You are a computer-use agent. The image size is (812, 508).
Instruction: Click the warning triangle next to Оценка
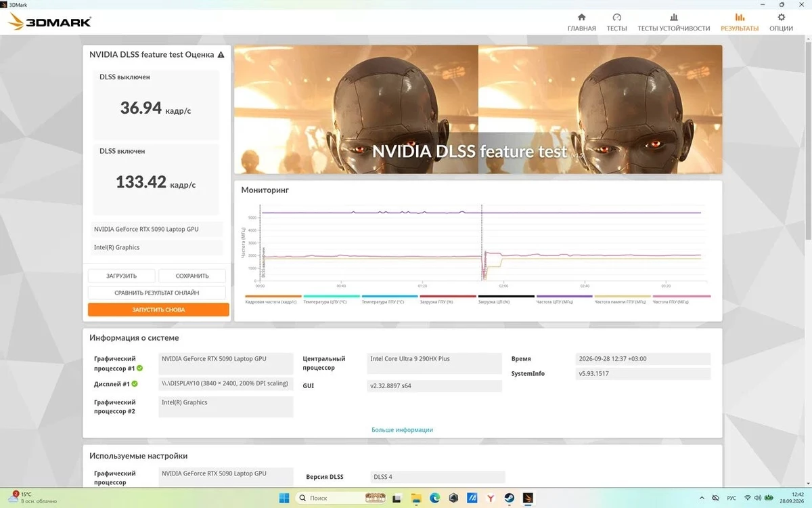(221, 55)
